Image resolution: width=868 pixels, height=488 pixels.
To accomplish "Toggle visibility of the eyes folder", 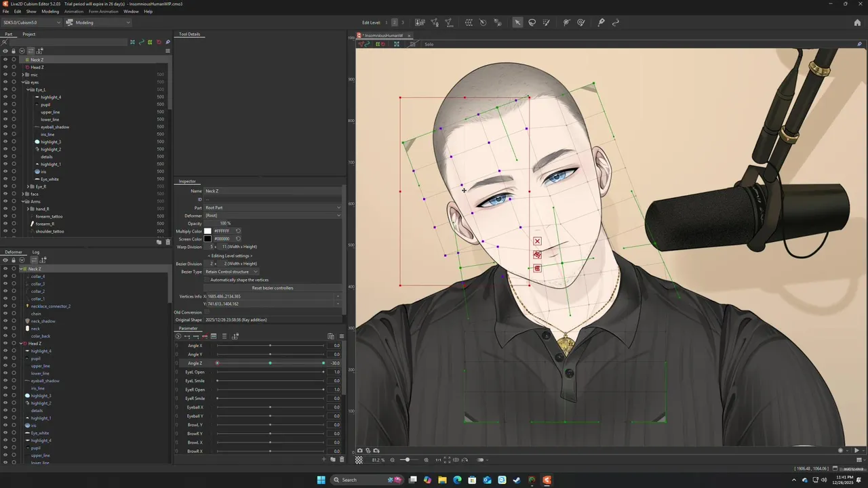I will click(x=5, y=82).
